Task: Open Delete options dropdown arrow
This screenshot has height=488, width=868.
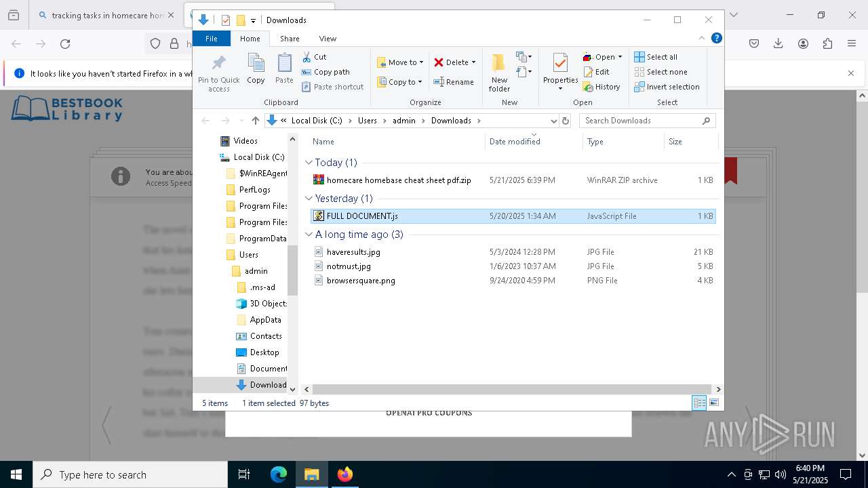Action: [473, 62]
